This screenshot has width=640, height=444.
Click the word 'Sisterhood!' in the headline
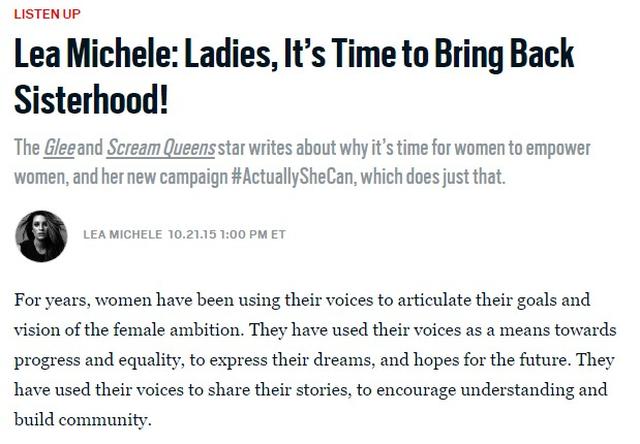point(91,100)
